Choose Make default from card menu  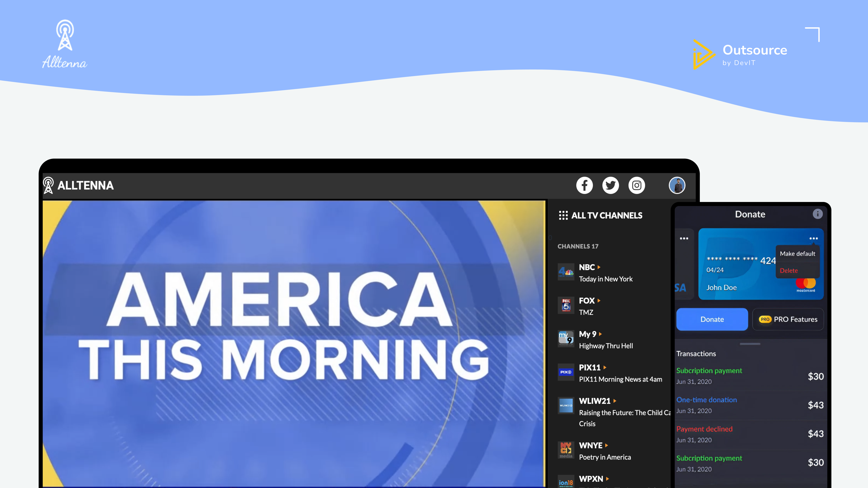point(797,253)
